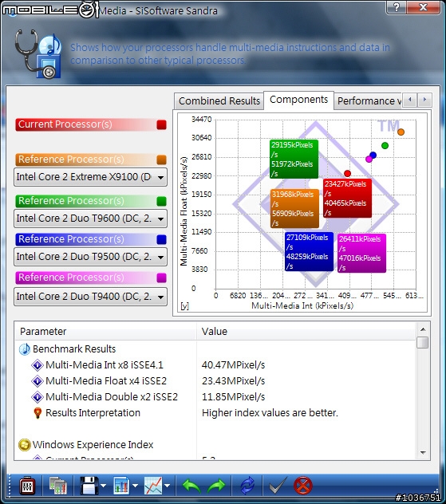Click the results list scroll up arrow
Screen dimensions: 446x504
coord(423,329)
